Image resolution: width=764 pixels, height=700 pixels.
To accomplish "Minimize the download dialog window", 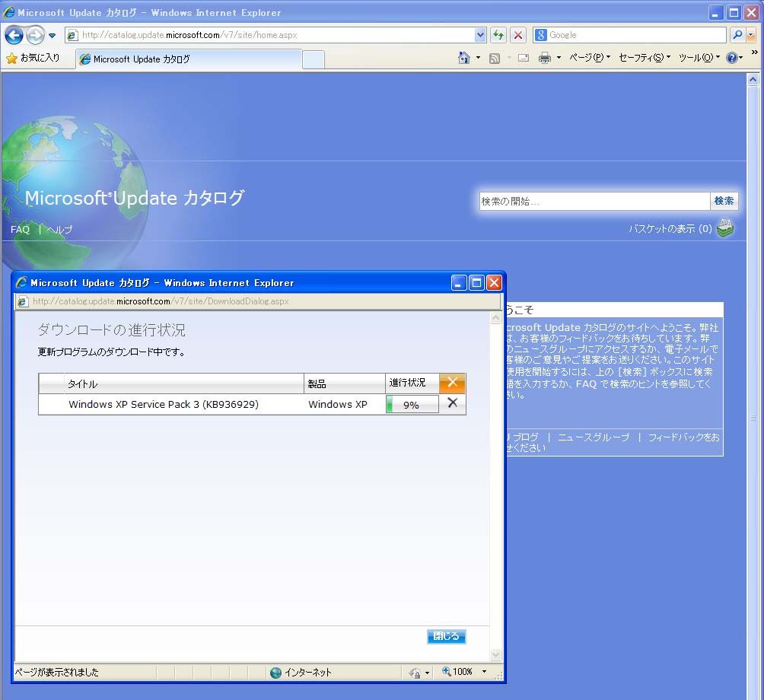I will click(459, 282).
